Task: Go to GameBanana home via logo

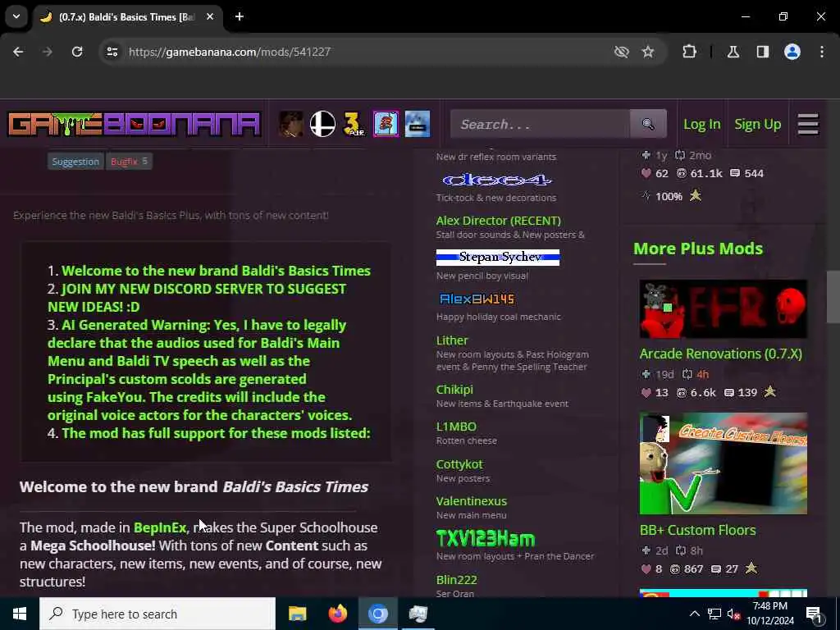Action: click(134, 125)
